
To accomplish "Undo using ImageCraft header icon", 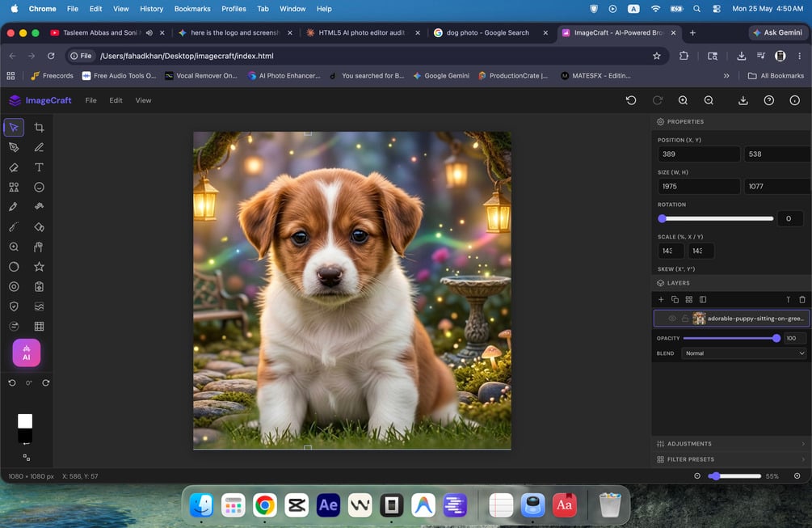I will 631,100.
